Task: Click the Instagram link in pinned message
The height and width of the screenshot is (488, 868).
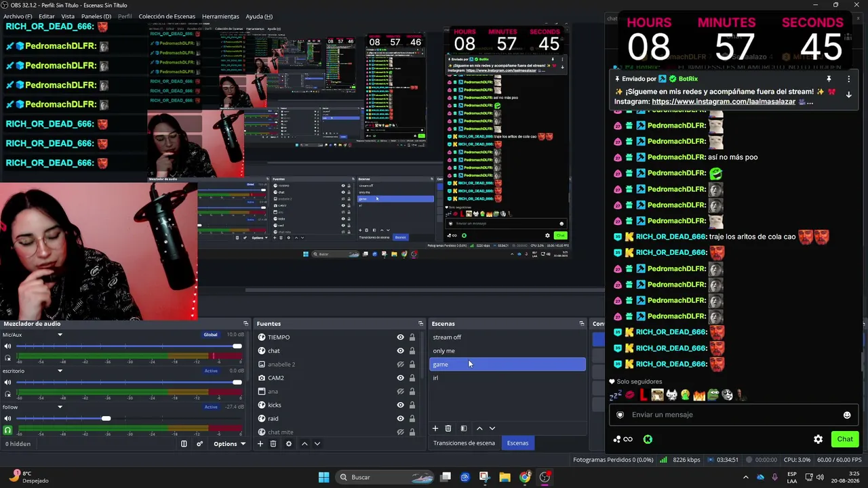Action: pyautogui.click(x=724, y=102)
